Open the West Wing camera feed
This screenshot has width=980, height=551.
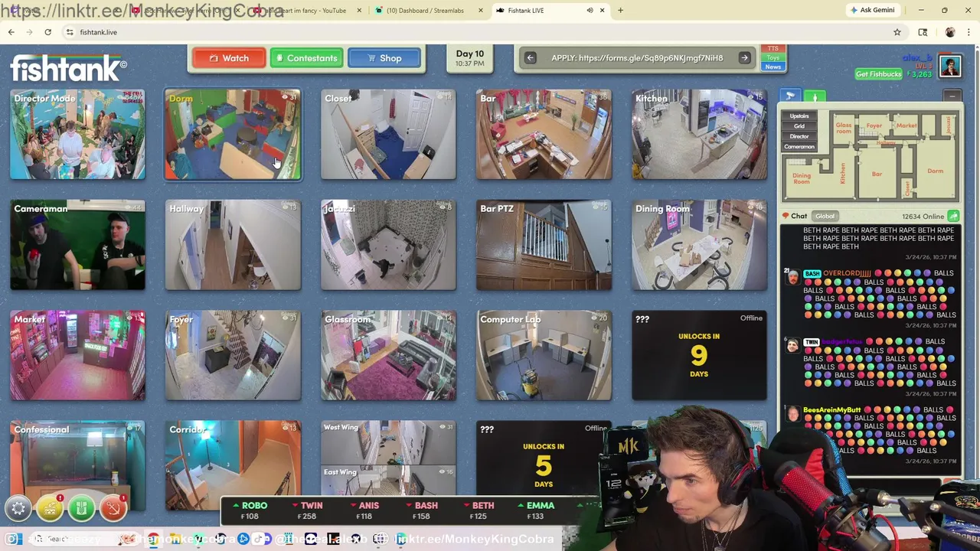click(x=388, y=442)
